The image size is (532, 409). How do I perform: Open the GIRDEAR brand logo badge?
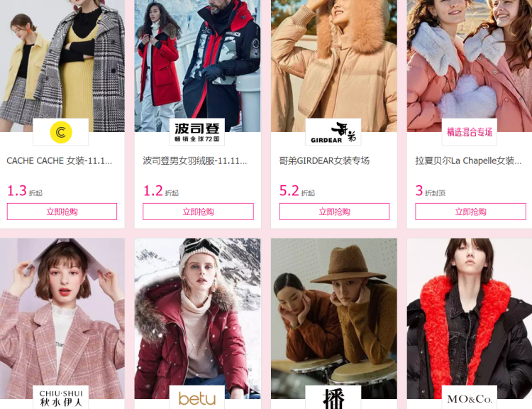(333, 132)
